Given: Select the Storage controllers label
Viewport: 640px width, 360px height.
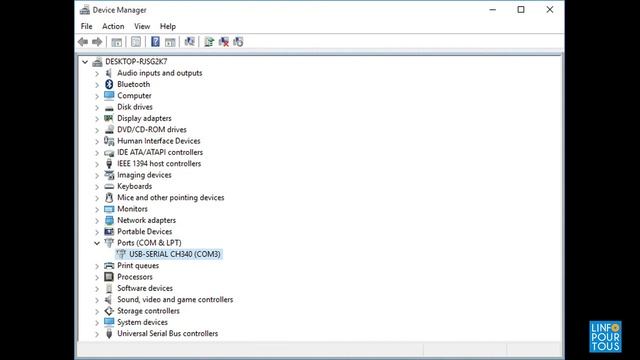Looking at the screenshot, I should pos(148,311).
